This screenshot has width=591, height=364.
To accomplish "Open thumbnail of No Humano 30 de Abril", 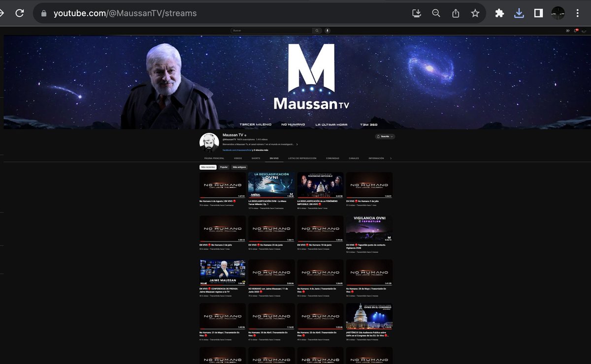I will [x=271, y=316].
